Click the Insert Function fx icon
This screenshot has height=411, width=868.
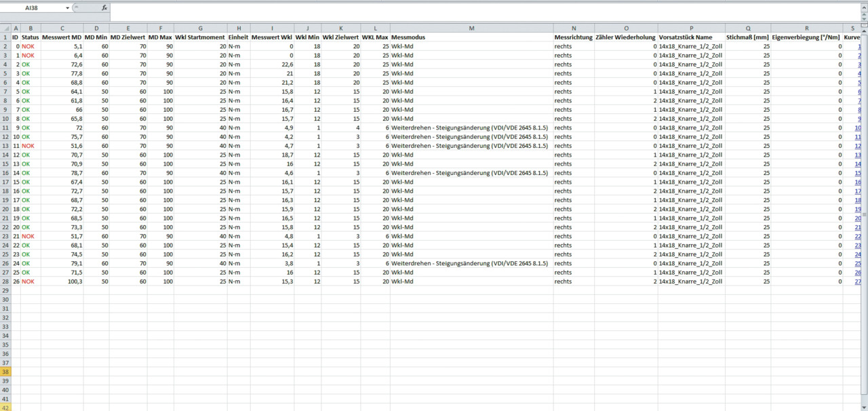point(104,8)
